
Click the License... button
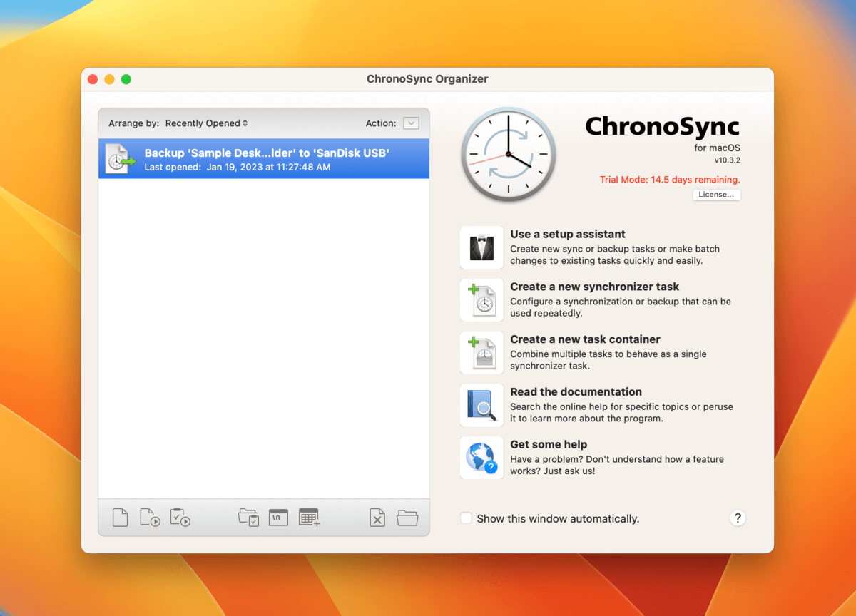click(716, 195)
